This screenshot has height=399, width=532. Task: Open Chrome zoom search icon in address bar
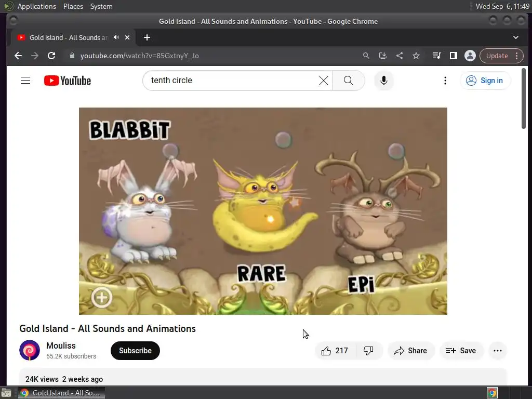pyautogui.click(x=366, y=56)
